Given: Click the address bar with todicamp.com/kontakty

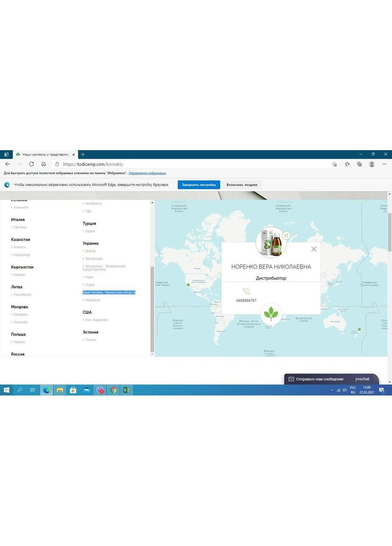Looking at the screenshot, I should pyautogui.click(x=189, y=164).
